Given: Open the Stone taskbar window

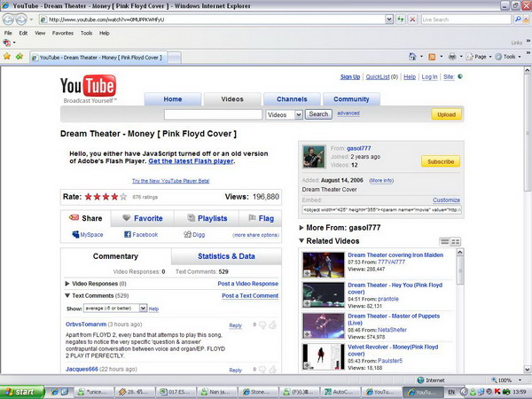Looking at the screenshot, I should pos(258,392).
